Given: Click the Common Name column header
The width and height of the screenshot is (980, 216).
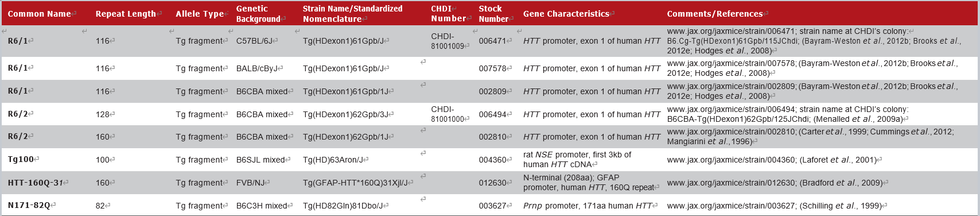Looking at the screenshot, I should 40,14.
